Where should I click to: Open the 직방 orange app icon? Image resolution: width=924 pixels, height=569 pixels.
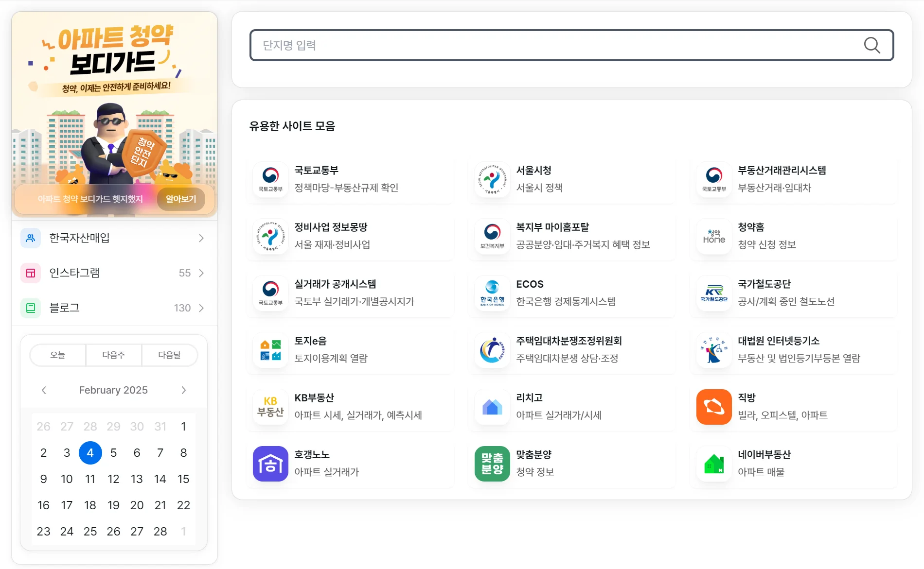click(713, 407)
